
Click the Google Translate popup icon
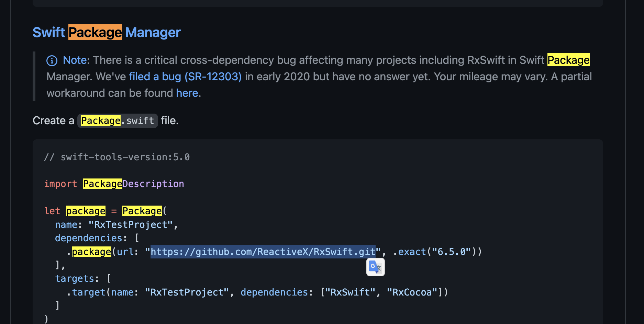pyautogui.click(x=375, y=267)
